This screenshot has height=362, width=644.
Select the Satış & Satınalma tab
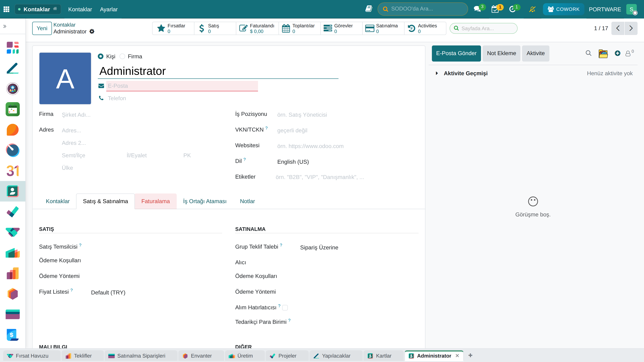105,201
